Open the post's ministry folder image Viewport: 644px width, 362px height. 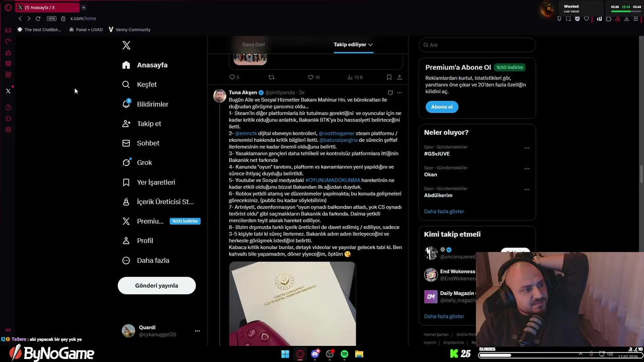pos(292,304)
